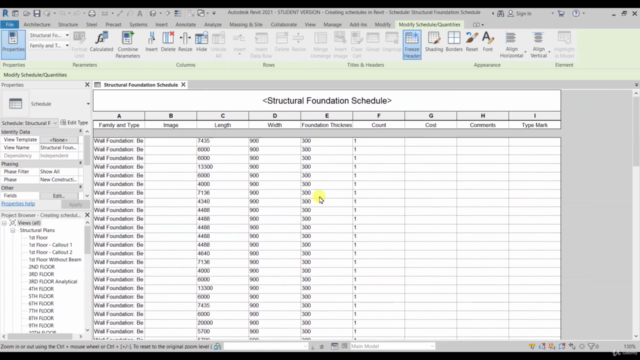Screen dimensions: 640x360
Task: Click column A header in schedule
Action: click(x=119, y=116)
